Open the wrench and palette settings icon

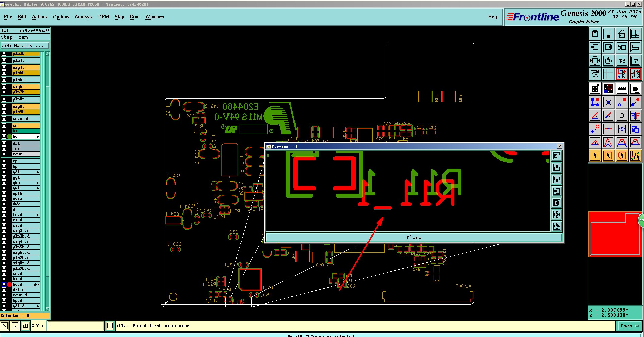coord(595,74)
